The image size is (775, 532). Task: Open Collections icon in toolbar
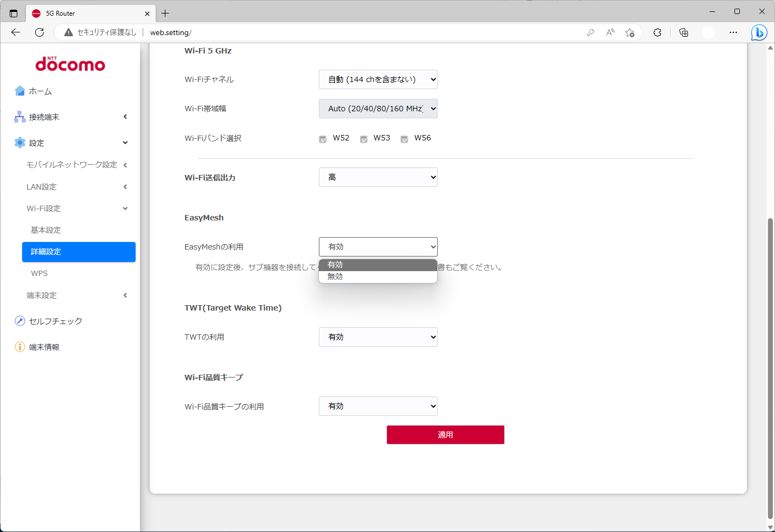coord(684,32)
